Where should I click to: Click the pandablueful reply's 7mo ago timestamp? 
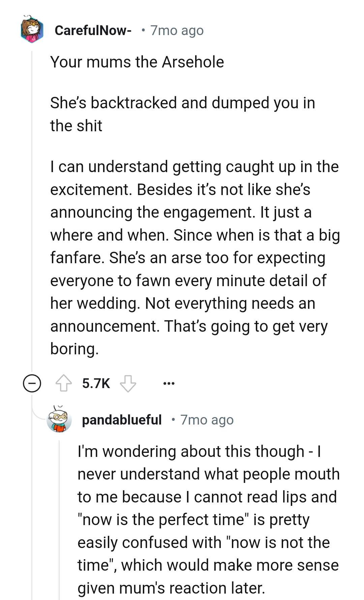click(207, 420)
